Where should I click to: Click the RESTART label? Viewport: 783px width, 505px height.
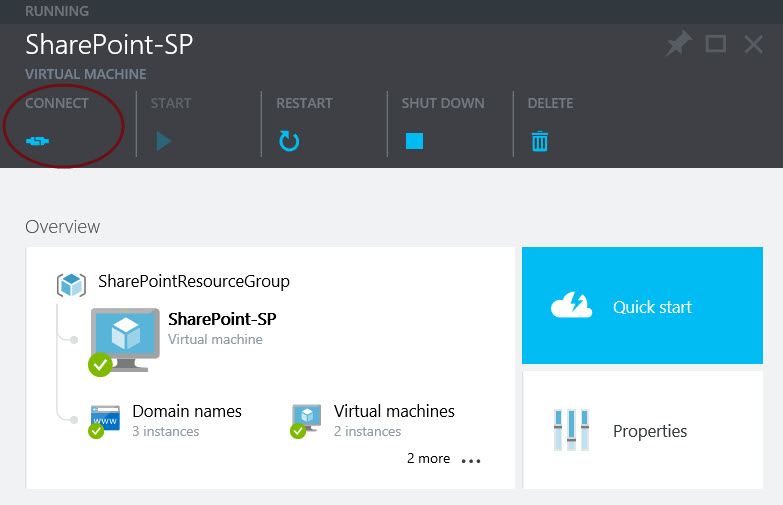tap(304, 103)
